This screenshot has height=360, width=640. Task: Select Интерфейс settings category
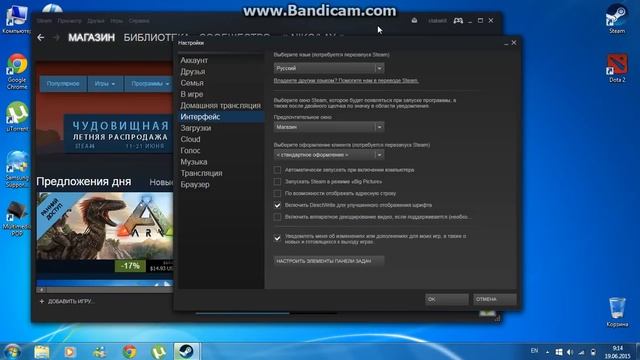[200, 117]
